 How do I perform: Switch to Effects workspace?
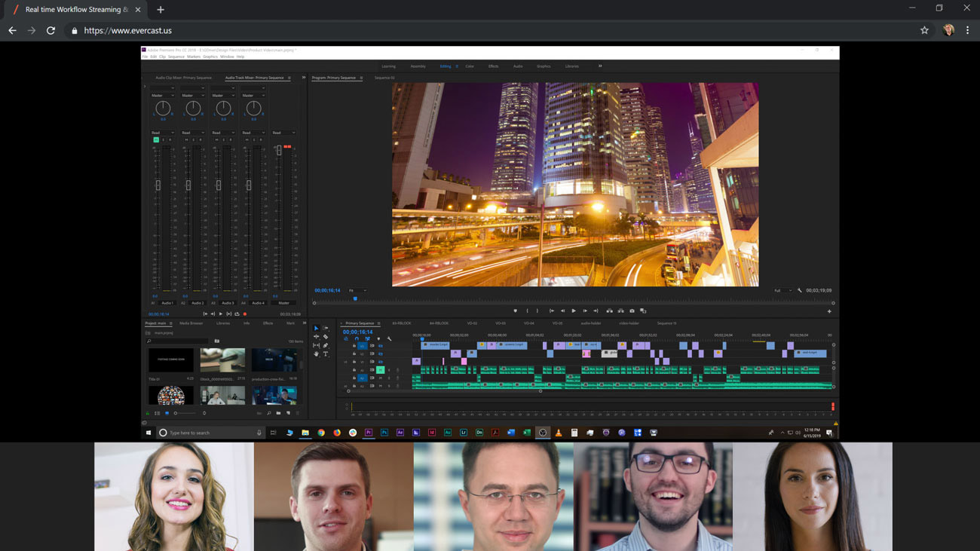pyautogui.click(x=493, y=66)
